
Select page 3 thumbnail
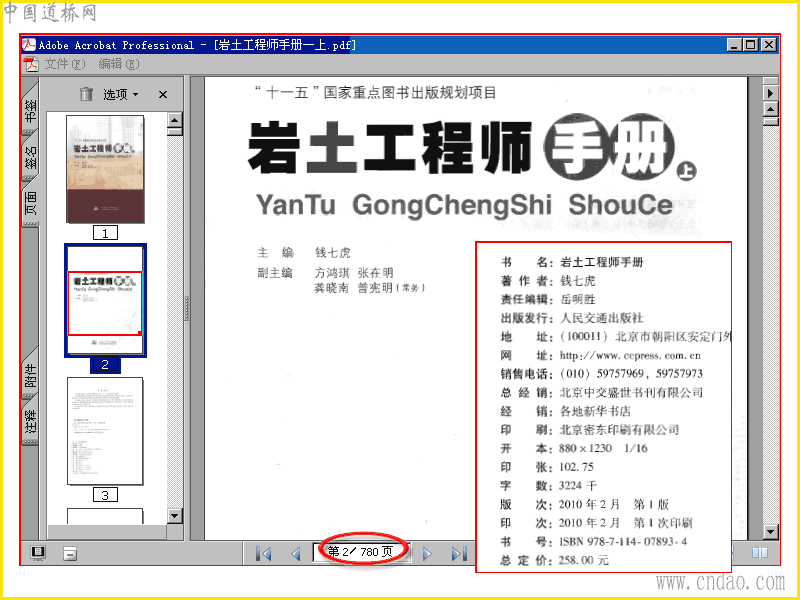[x=105, y=431]
